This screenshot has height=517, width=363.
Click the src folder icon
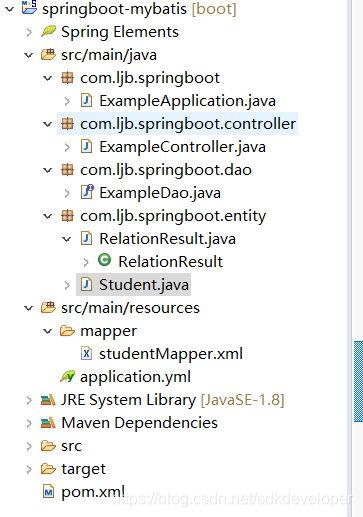click(48, 446)
